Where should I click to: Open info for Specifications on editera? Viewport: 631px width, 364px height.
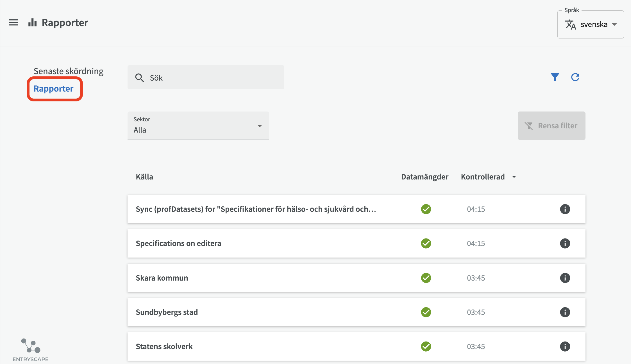[565, 243]
